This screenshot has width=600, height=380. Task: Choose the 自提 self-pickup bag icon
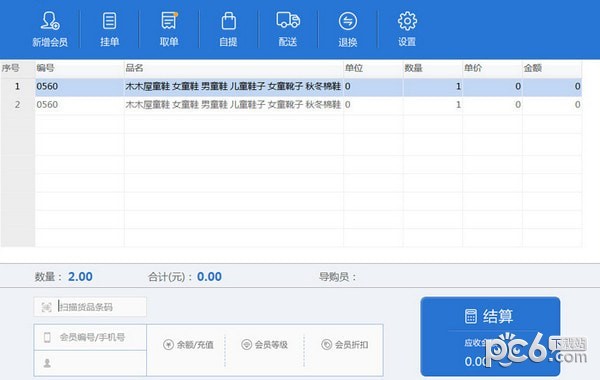pyautogui.click(x=228, y=21)
